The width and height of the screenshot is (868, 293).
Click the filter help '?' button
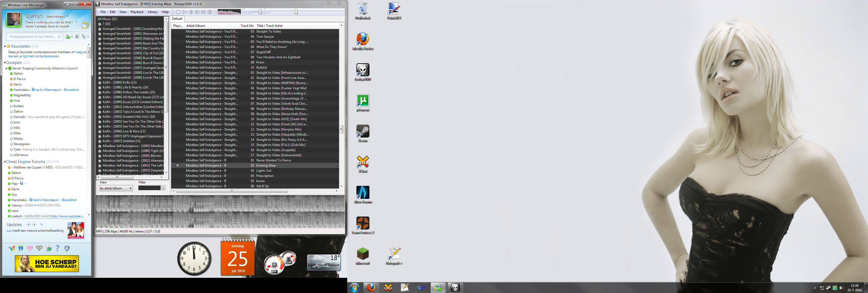tap(163, 188)
